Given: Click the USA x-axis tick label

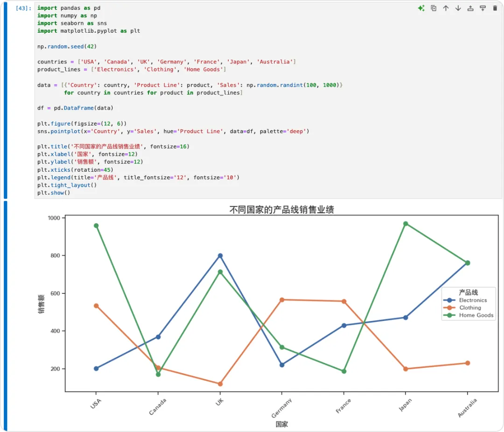Looking at the screenshot, I should pos(96,404).
